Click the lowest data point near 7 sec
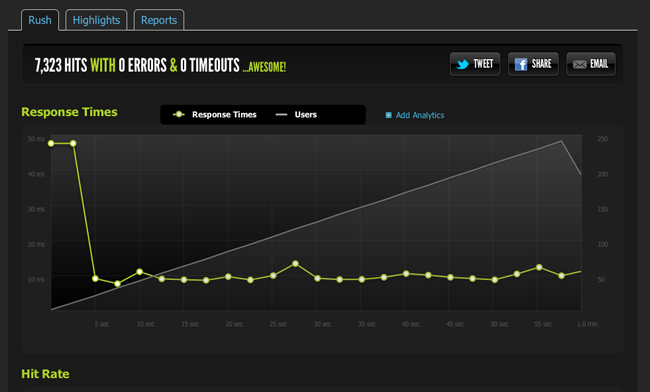The image size is (650, 392). click(x=117, y=284)
